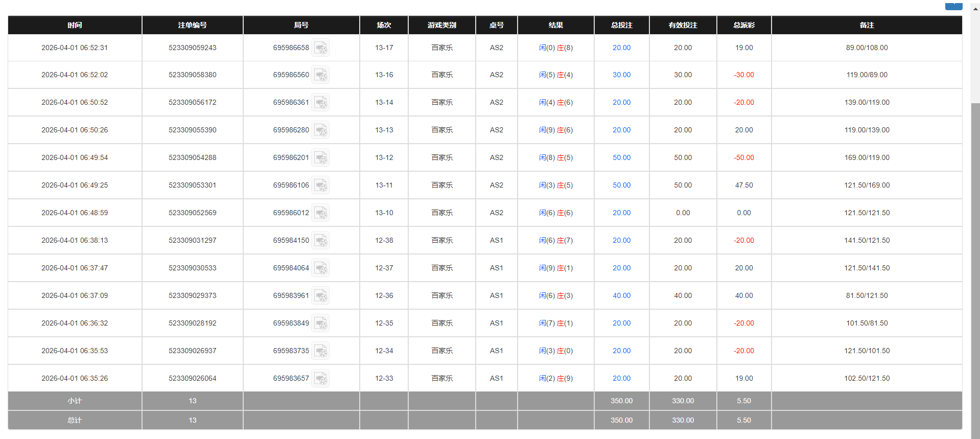
Task: Play replay for round 695984150
Action: click(x=320, y=241)
